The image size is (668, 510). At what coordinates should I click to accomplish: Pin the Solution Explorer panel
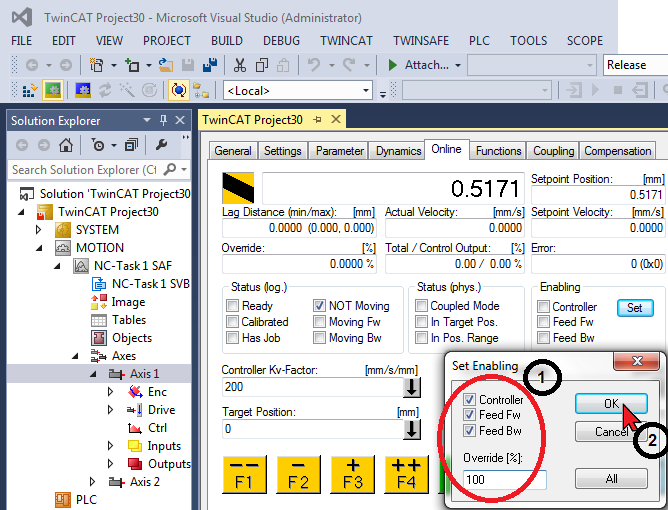click(x=163, y=121)
